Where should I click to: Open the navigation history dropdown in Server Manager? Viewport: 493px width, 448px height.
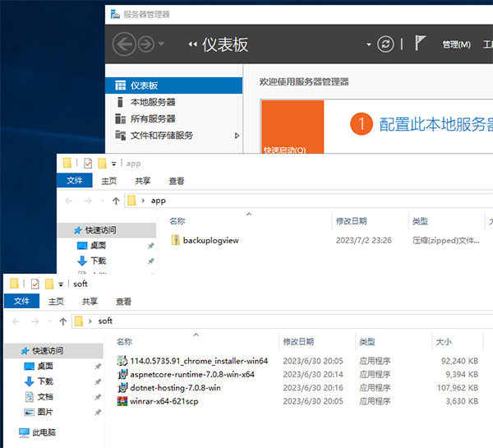click(x=161, y=44)
